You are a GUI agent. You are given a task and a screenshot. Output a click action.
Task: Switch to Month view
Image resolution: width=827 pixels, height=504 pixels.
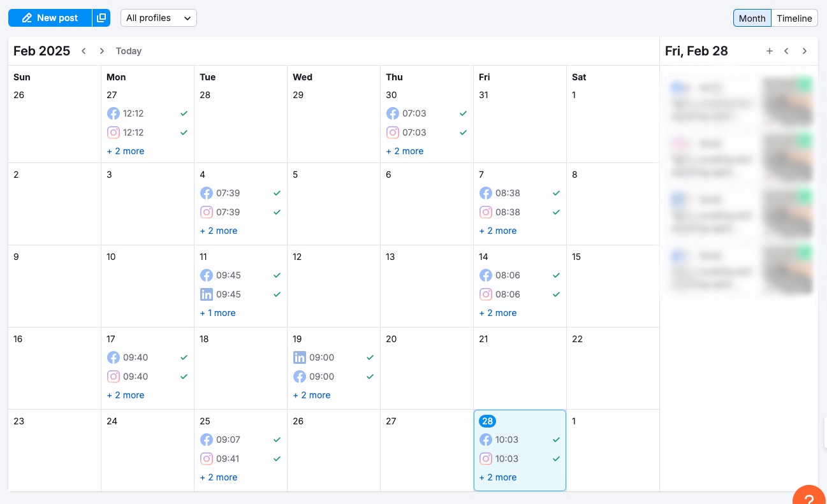(x=752, y=18)
